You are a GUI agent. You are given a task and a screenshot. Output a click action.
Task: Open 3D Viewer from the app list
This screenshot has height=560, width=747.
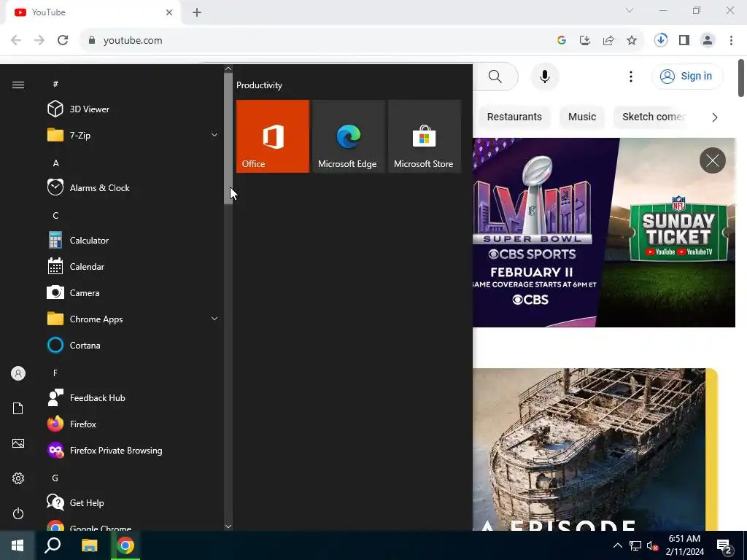point(132,109)
